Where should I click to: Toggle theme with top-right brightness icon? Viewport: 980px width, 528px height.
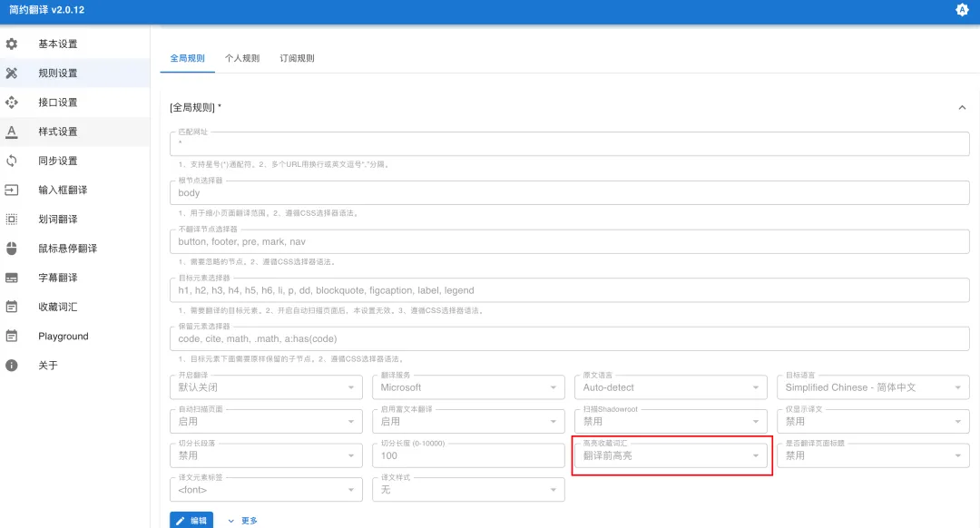coord(962,10)
